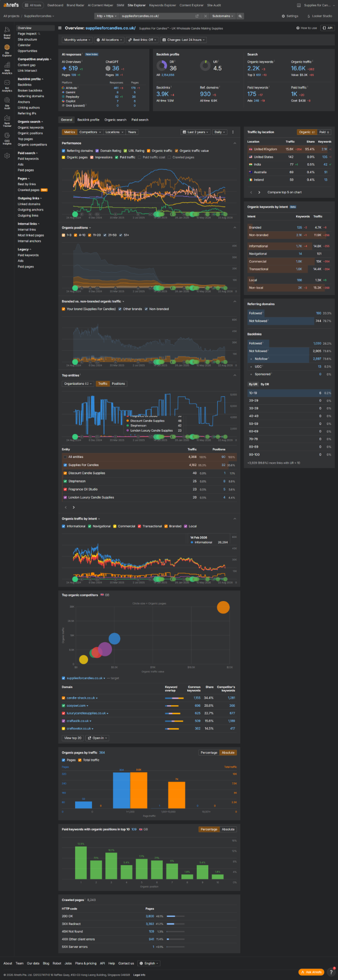The height and width of the screenshot is (980, 338).
Task: Toggle Informational intent checkbox
Action: [x=64, y=526]
